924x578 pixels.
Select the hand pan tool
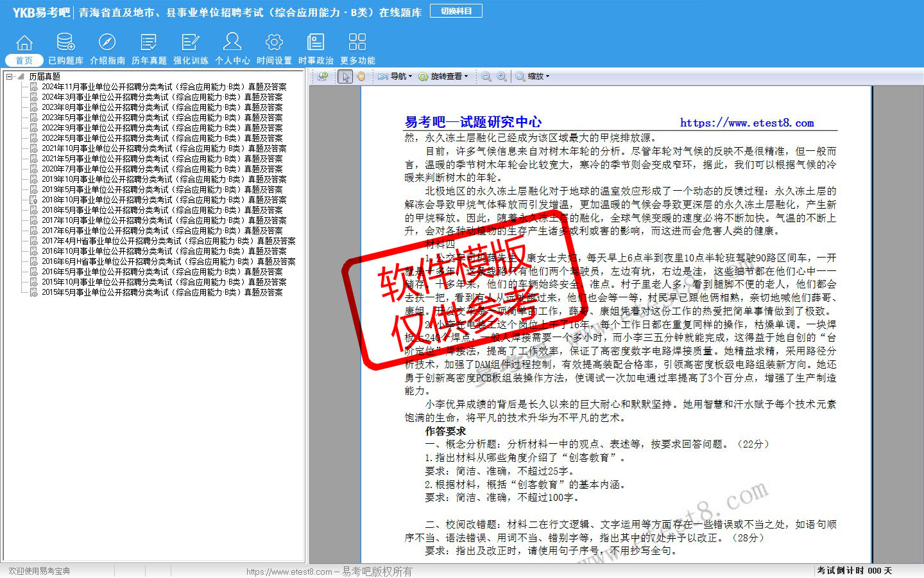click(x=361, y=76)
